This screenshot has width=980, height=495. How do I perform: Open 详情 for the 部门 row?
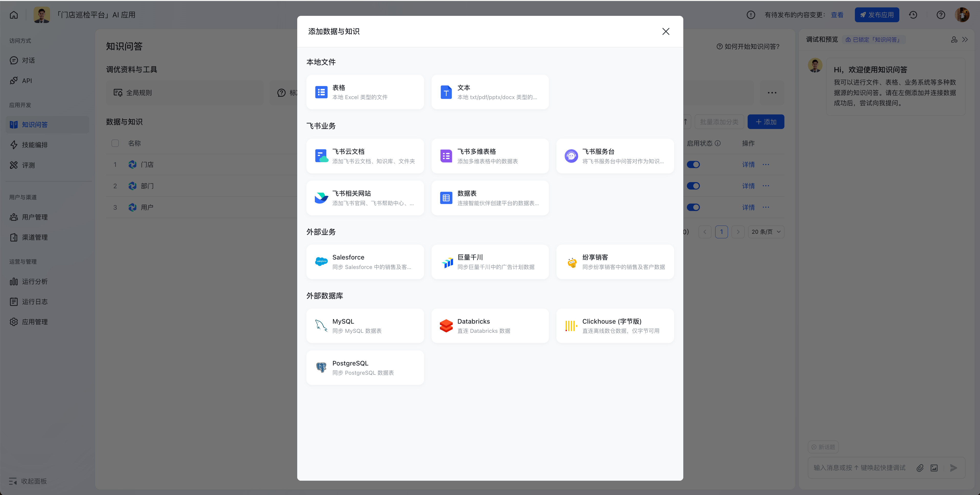(x=748, y=186)
